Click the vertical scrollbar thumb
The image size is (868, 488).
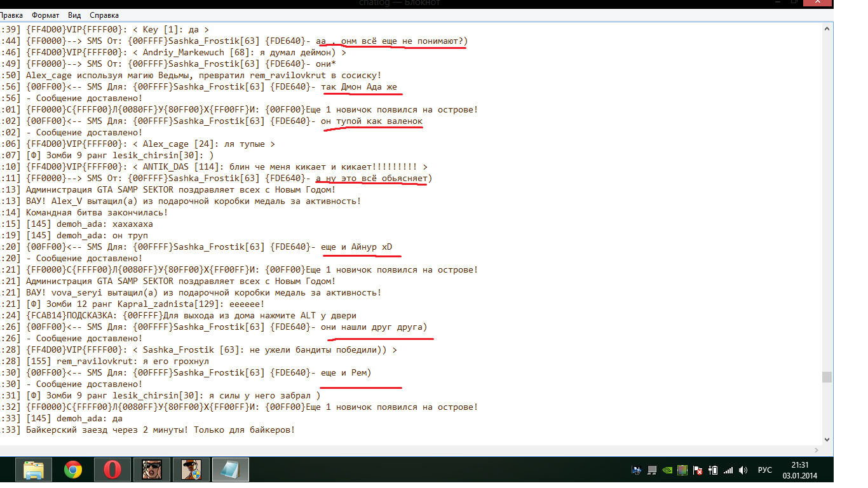click(x=827, y=377)
